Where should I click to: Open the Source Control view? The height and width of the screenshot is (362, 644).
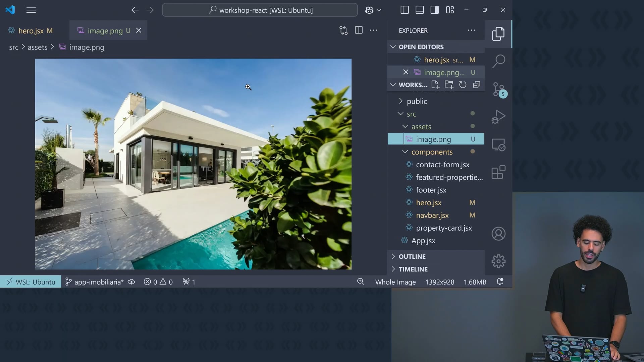pyautogui.click(x=498, y=89)
